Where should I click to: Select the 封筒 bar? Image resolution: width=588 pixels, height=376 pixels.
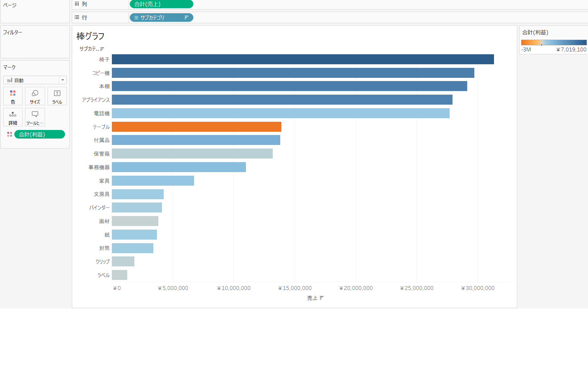coord(133,248)
